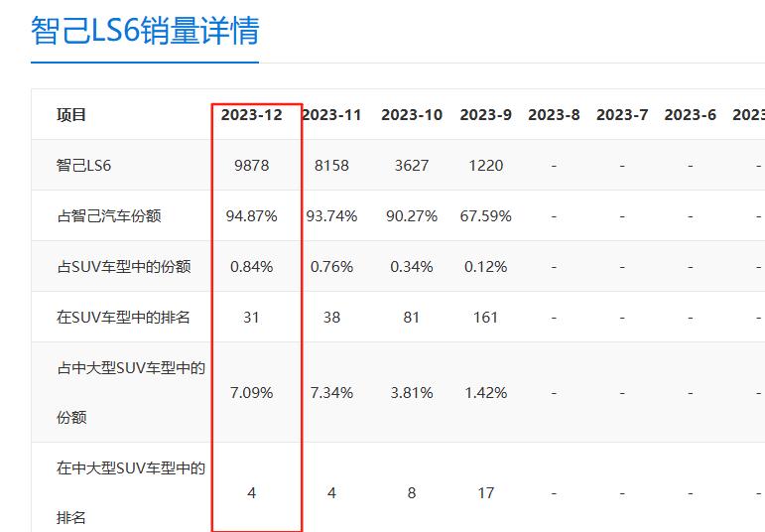Click the SUV share value 0.76%
The height and width of the screenshot is (532, 765).
[x=331, y=266]
